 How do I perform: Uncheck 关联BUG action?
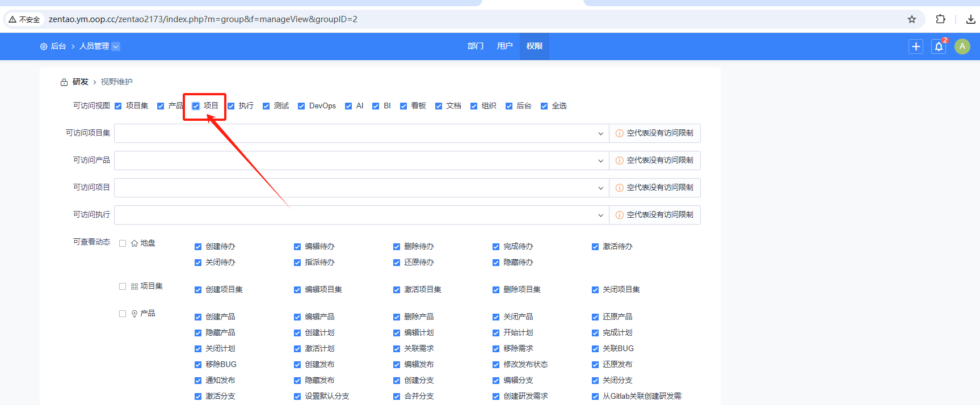coord(595,349)
